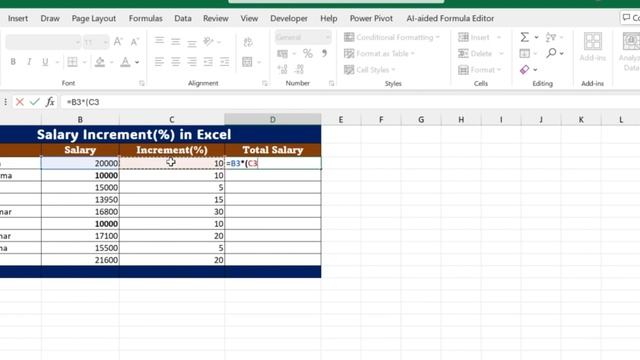Open Sort & Filter icon

[x=551, y=37]
